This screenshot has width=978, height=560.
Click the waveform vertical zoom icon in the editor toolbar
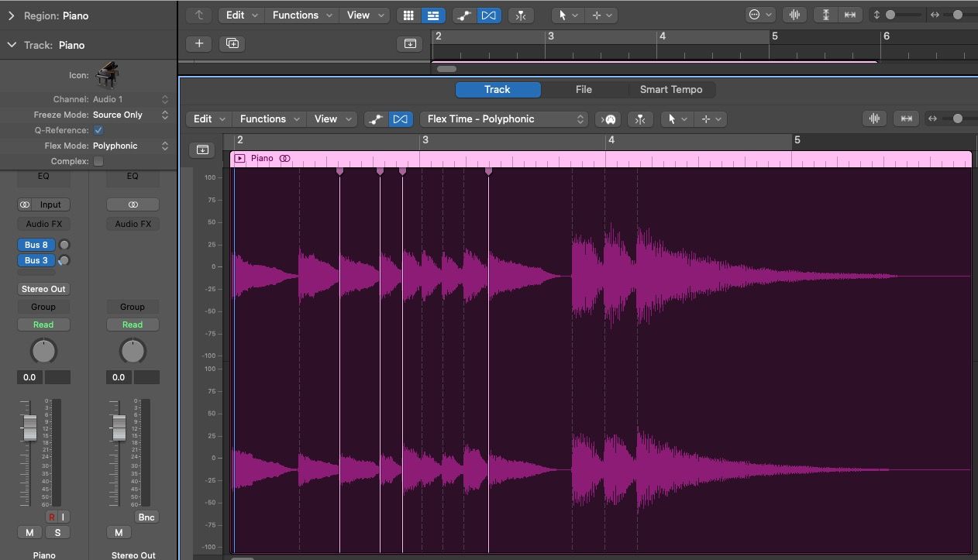tap(874, 118)
